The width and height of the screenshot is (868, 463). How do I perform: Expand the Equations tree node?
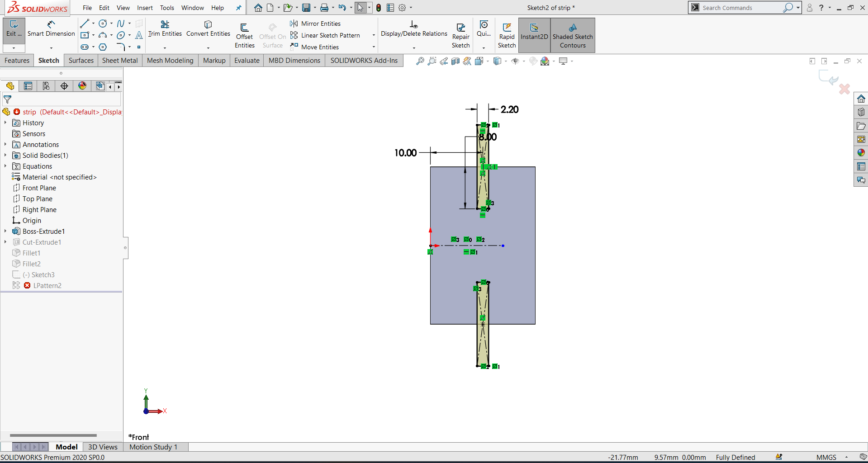[x=5, y=166]
